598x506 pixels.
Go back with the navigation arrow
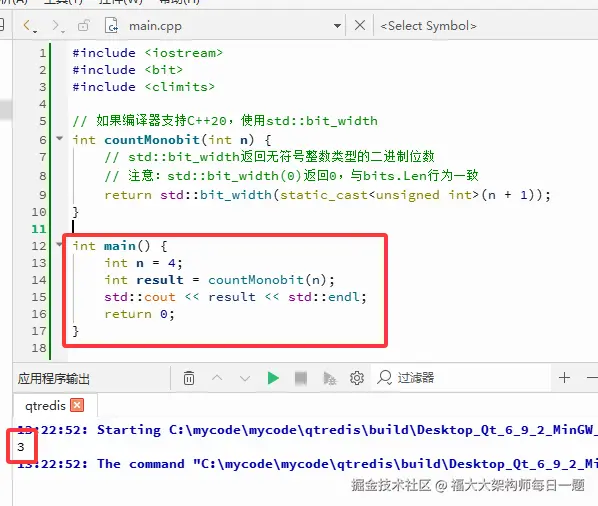pos(27,26)
